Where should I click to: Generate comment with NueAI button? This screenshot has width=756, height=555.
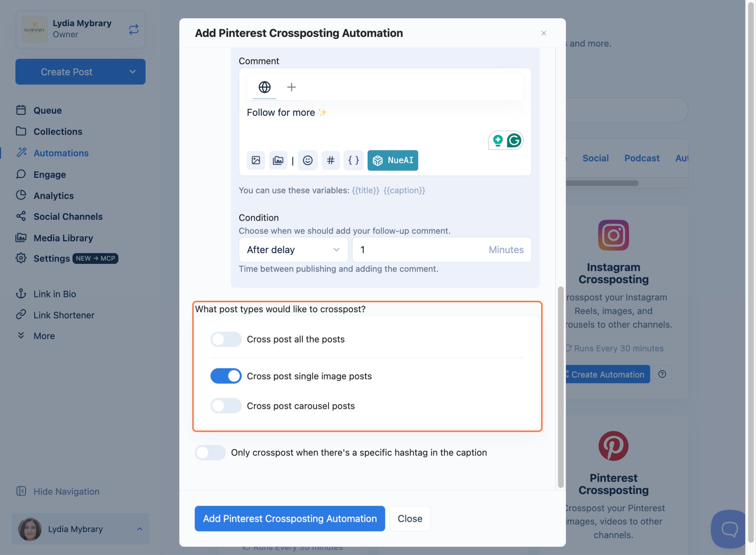(x=393, y=160)
